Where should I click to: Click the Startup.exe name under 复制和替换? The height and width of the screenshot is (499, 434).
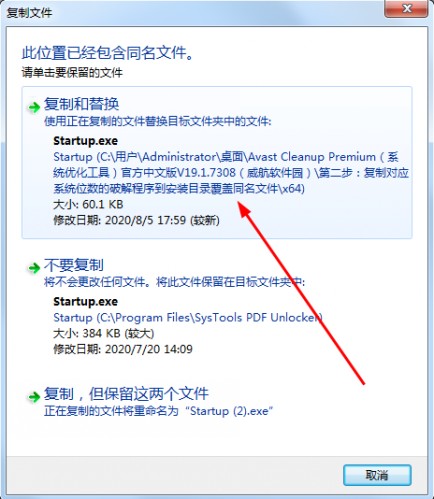tap(85, 141)
